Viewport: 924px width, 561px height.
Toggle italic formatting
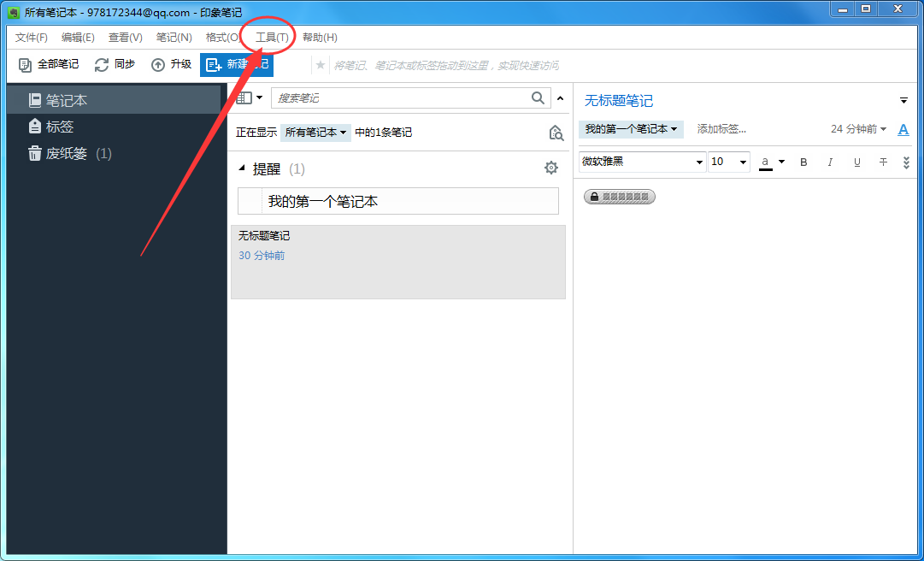coord(830,162)
